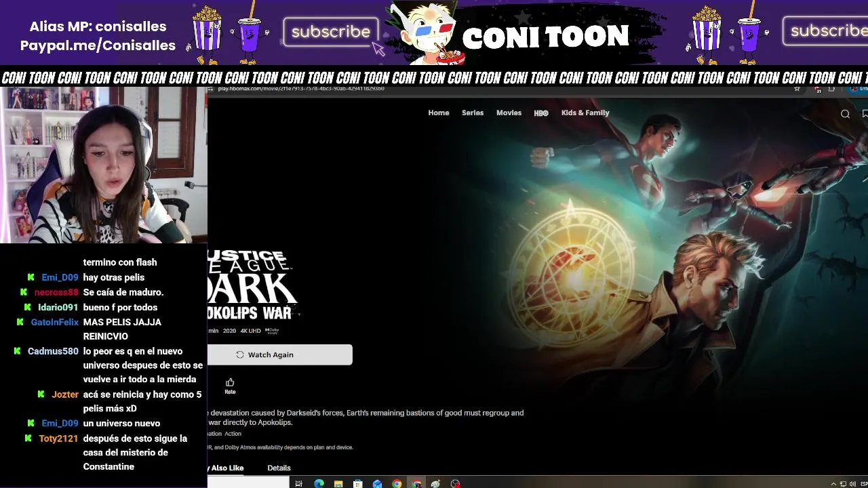Click the browser address bar URL
868x488 pixels.
coord(300,89)
